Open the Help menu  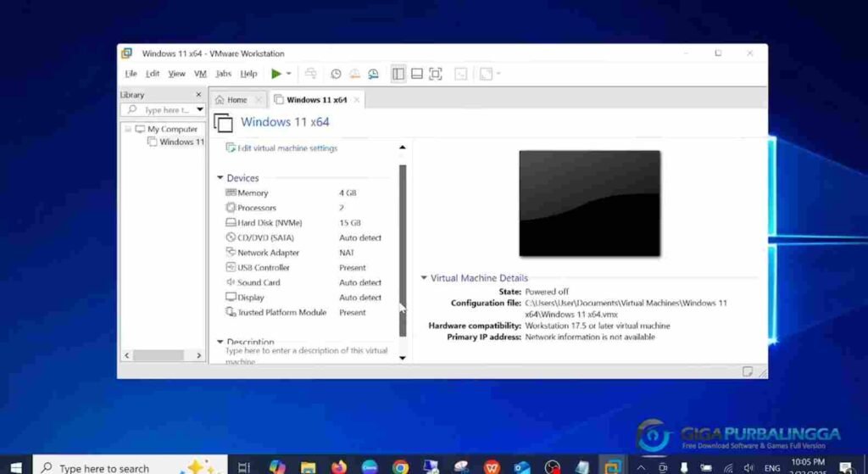click(248, 74)
